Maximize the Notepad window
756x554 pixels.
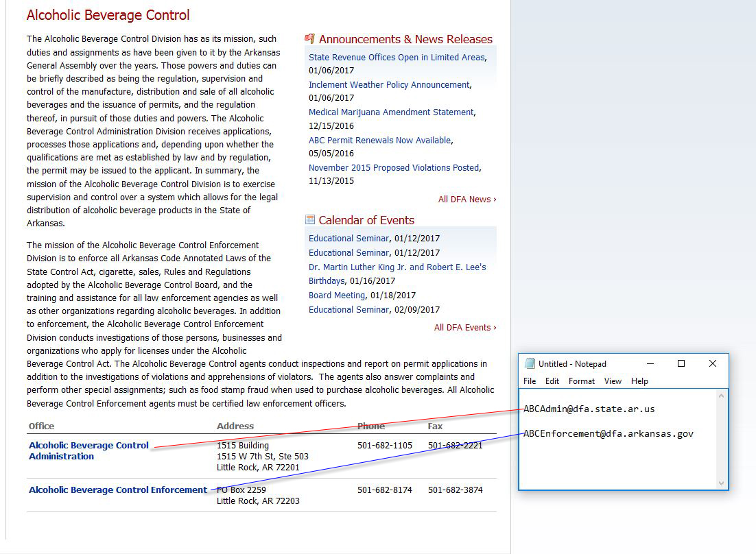[x=681, y=363]
